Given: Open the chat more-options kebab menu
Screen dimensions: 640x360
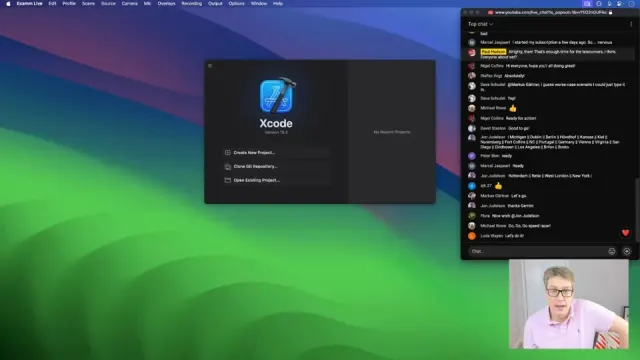Looking at the screenshot, I should click(631, 24).
